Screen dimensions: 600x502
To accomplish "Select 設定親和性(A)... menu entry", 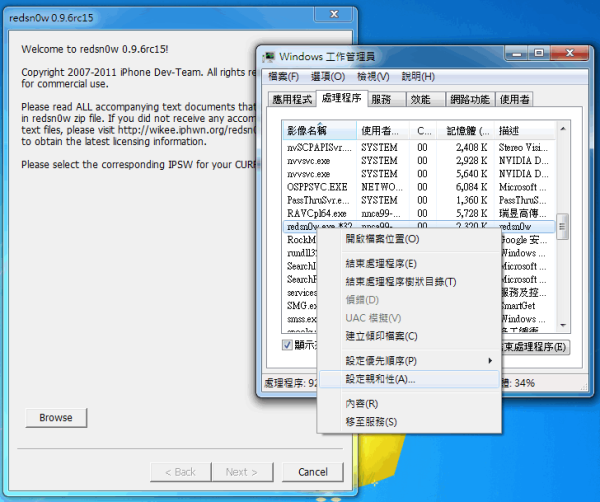I will [x=409, y=379].
